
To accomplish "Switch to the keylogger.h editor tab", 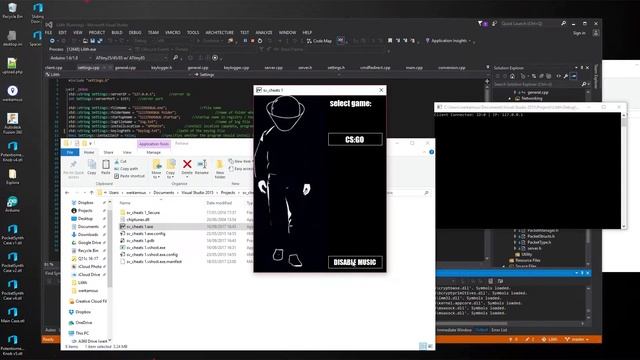I will (162, 68).
